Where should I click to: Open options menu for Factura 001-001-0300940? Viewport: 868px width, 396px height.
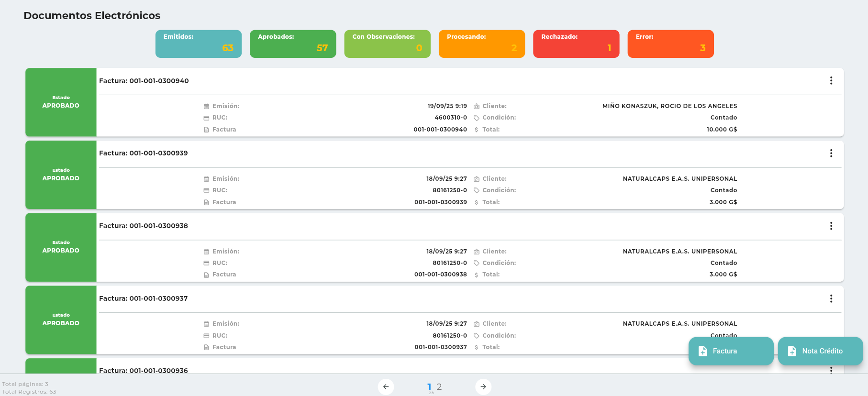831,81
